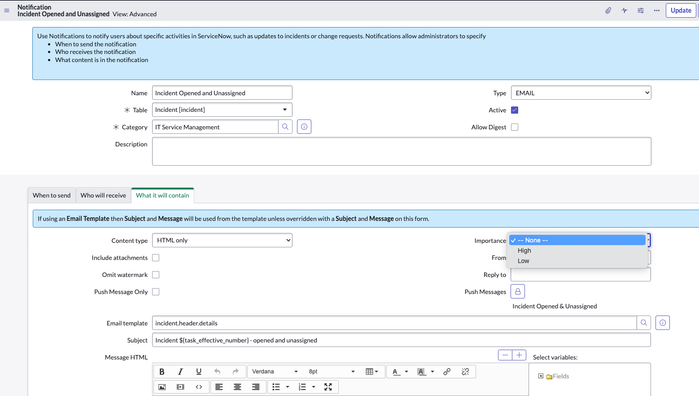Preview the Email template record info icon
The width and height of the screenshot is (699, 396).
coord(662,322)
